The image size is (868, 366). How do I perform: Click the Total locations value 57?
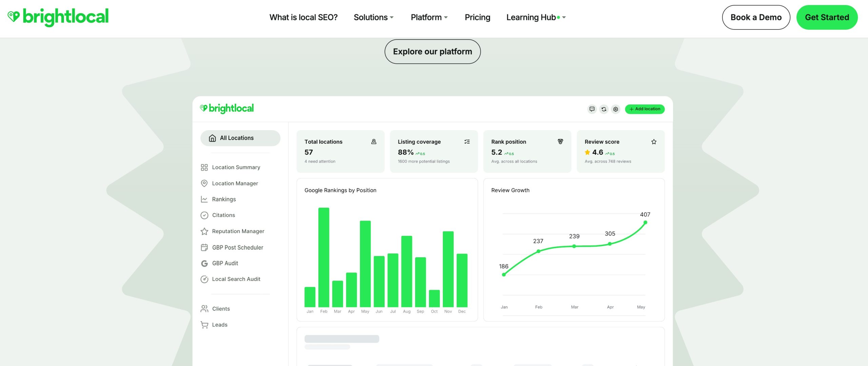pyautogui.click(x=309, y=152)
